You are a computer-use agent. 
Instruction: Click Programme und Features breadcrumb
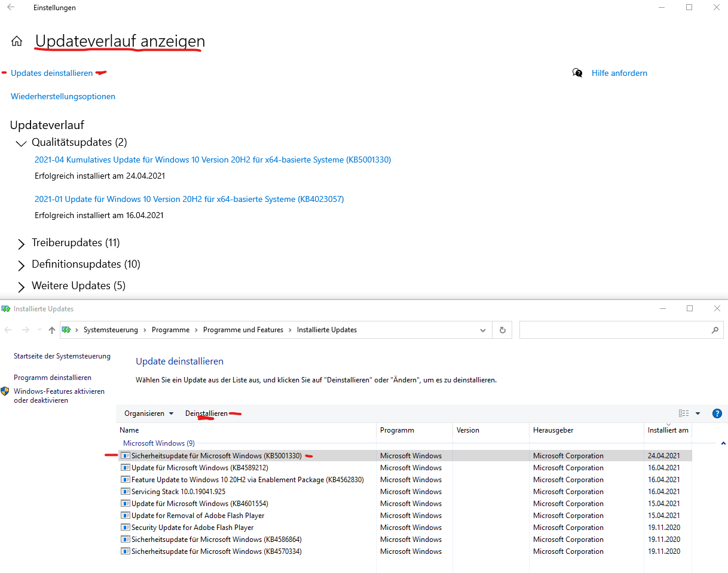(x=243, y=330)
